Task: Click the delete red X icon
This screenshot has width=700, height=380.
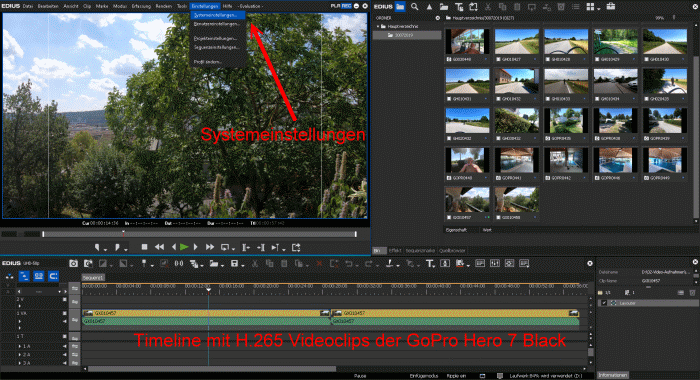Action: [319, 263]
